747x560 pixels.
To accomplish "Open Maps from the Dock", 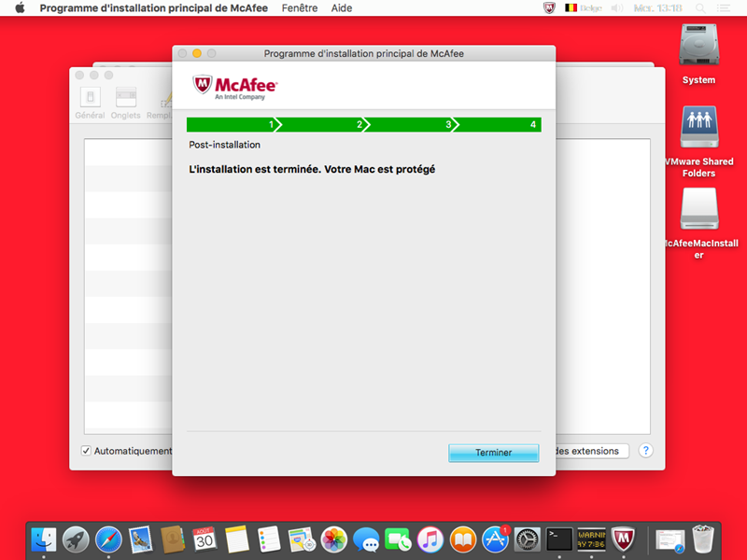I will coord(302,539).
